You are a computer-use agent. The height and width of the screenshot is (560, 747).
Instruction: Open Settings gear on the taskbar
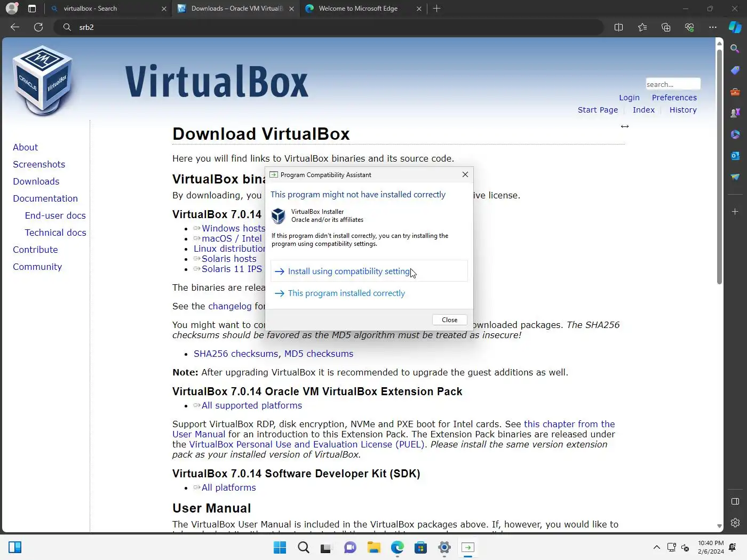[444, 548]
